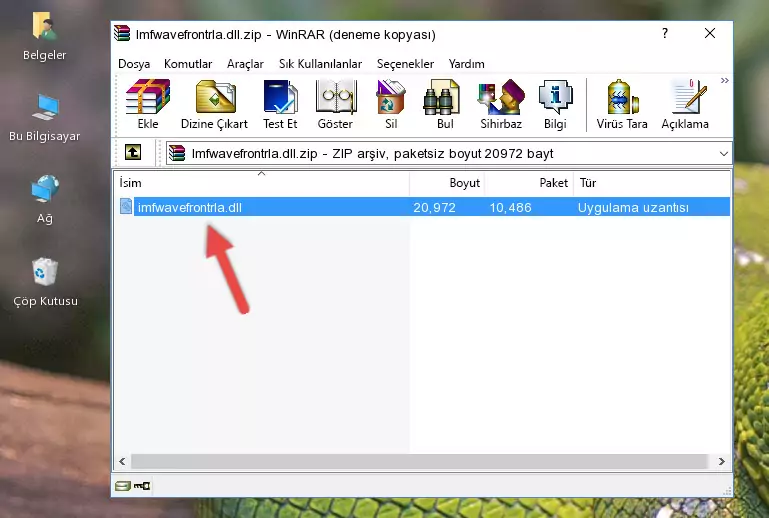Click the Ekle (Add) toolbar icon
This screenshot has height=518, width=769.
pos(148,104)
